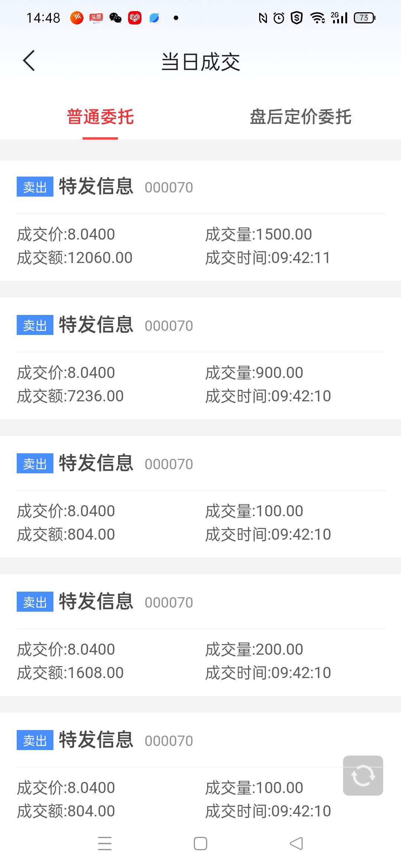
Task: Open trade with 成交额 1608.00
Action: (200, 635)
